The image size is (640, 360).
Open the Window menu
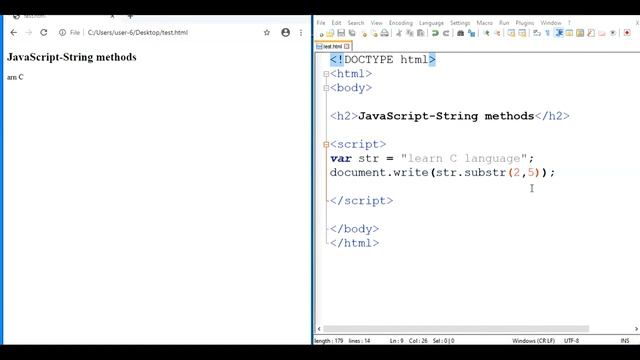point(551,23)
